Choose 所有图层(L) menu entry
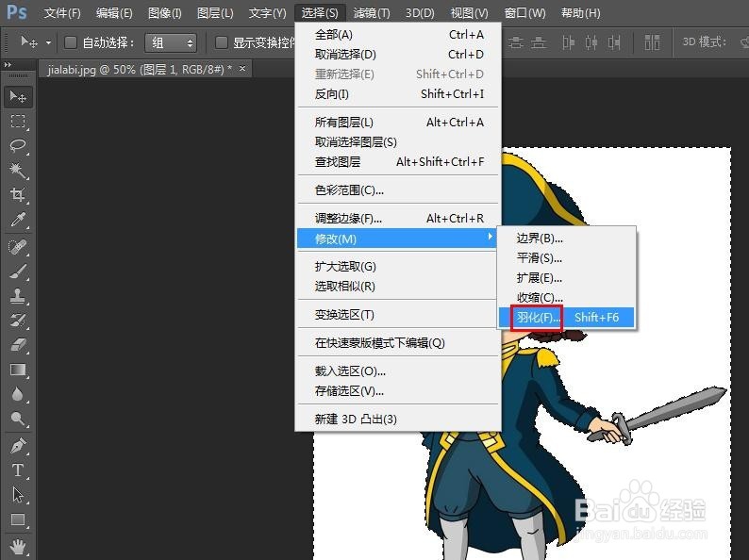The width and height of the screenshot is (749, 560). [x=398, y=123]
